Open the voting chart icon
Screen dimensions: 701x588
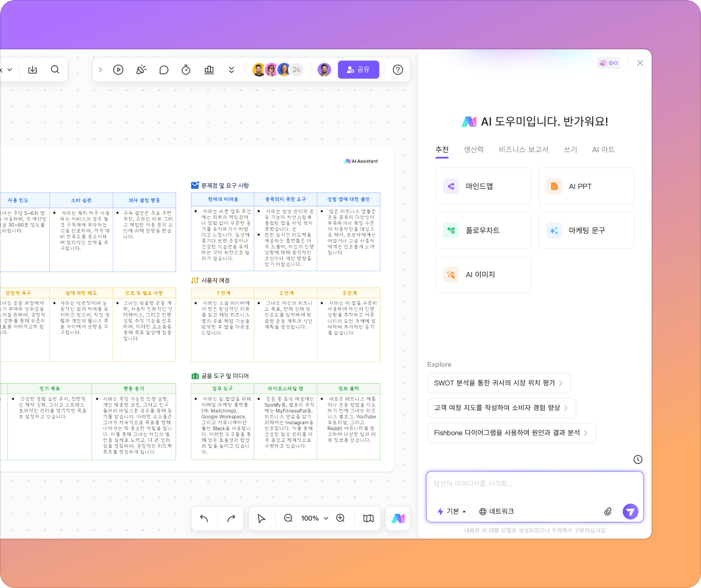click(209, 70)
